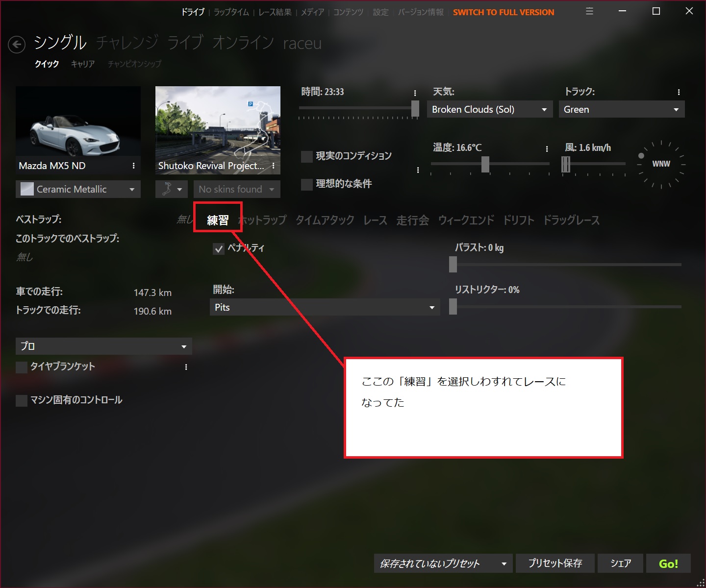Image resolution: width=706 pixels, height=588 pixels.
Task: Expand the Pits start location dropdown
Action: click(x=325, y=307)
